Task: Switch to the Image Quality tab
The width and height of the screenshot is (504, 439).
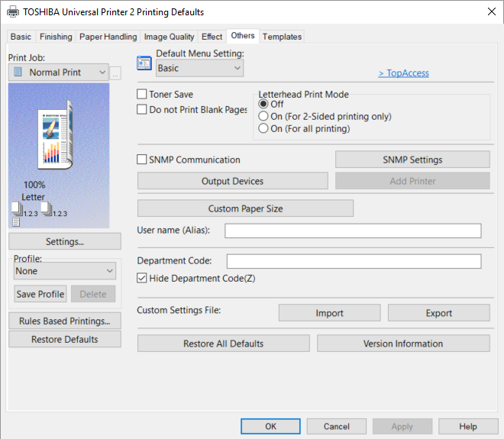Action: click(x=170, y=37)
